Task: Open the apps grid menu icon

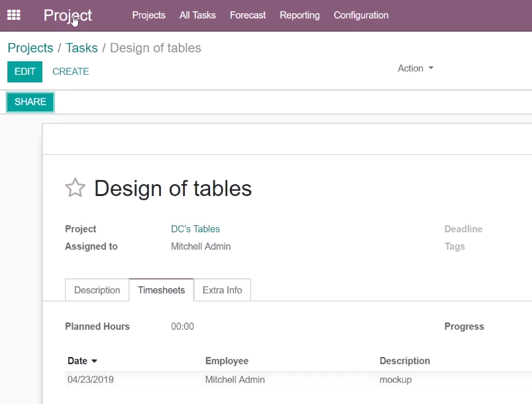Action: [x=13, y=15]
